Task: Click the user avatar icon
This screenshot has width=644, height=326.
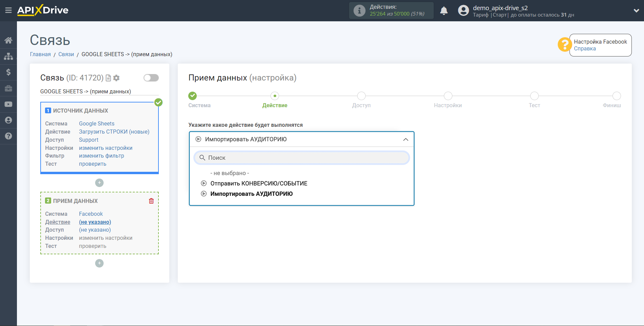Action: [464, 10]
